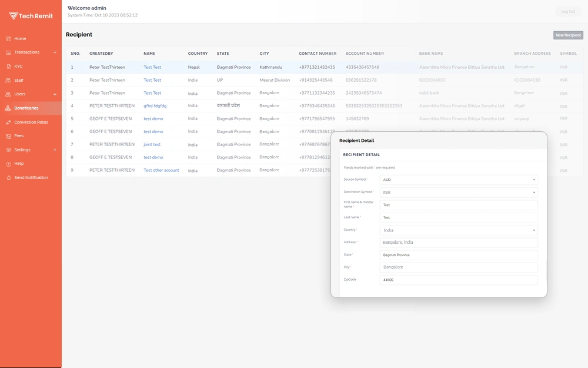Click the Staff sidebar icon
Viewport: 588px width, 368px height.
click(x=8, y=80)
